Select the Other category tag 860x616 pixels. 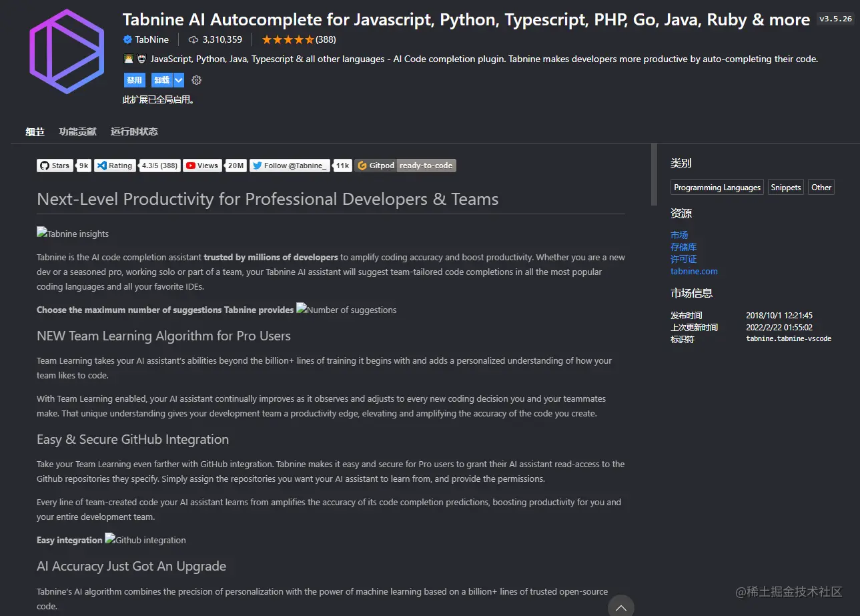point(821,188)
